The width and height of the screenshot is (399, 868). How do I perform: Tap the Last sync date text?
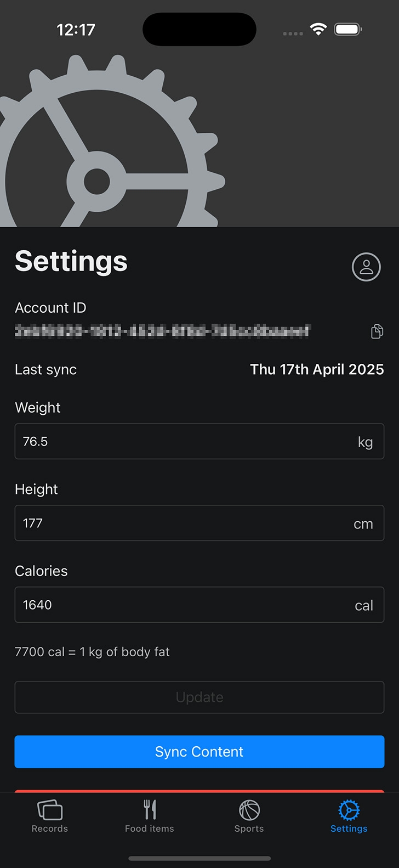click(x=317, y=370)
